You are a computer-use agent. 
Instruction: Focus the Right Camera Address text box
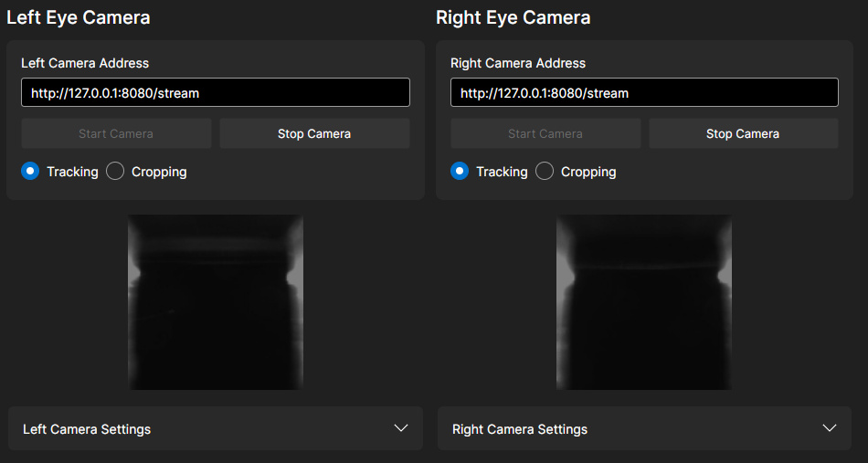coord(644,92)
